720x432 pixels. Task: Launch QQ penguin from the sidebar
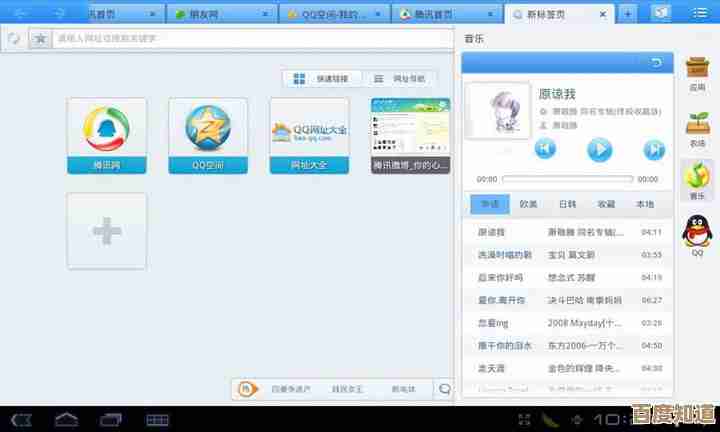(x=697, y=236)
